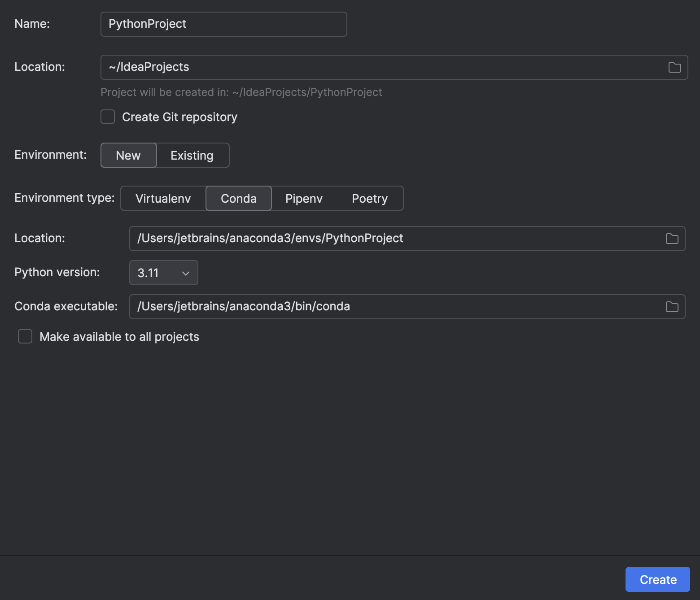The width and height of the screenshot is (700, 600).
Task: Select New environment option
Action: tap(128, 155)
